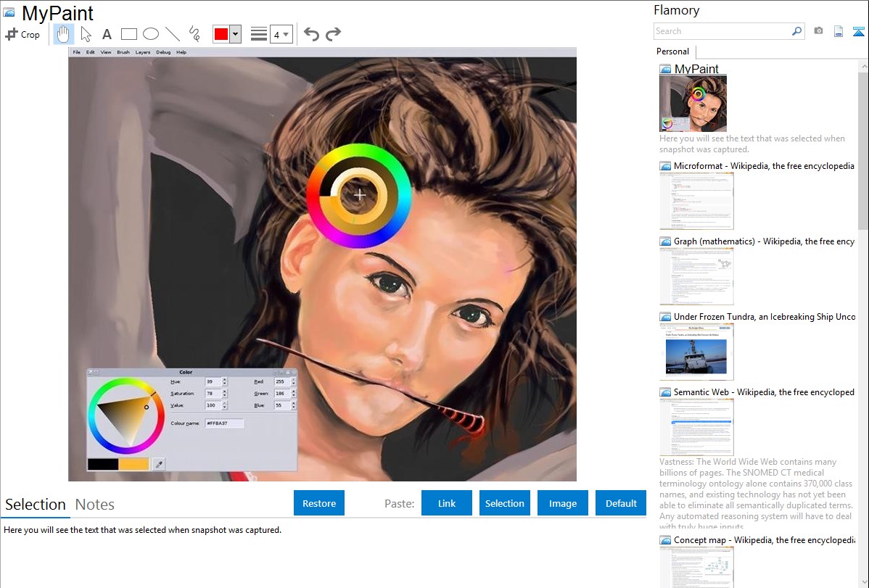Click the Paste Image button
869x588 pixels.
[562, 503]
